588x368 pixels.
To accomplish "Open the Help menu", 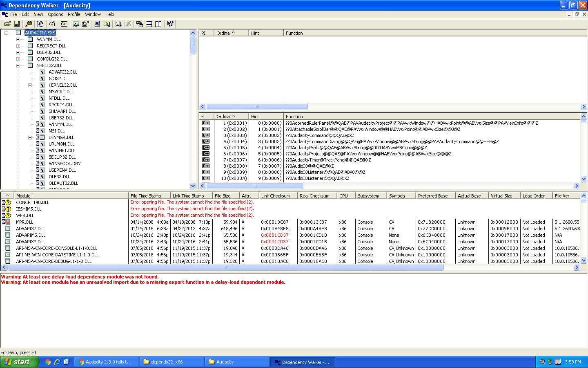I will (x=109, y=14).
